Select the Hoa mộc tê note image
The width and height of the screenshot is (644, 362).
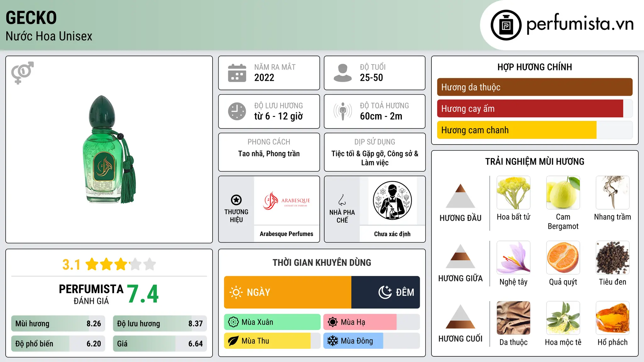[x=563, y=318]
